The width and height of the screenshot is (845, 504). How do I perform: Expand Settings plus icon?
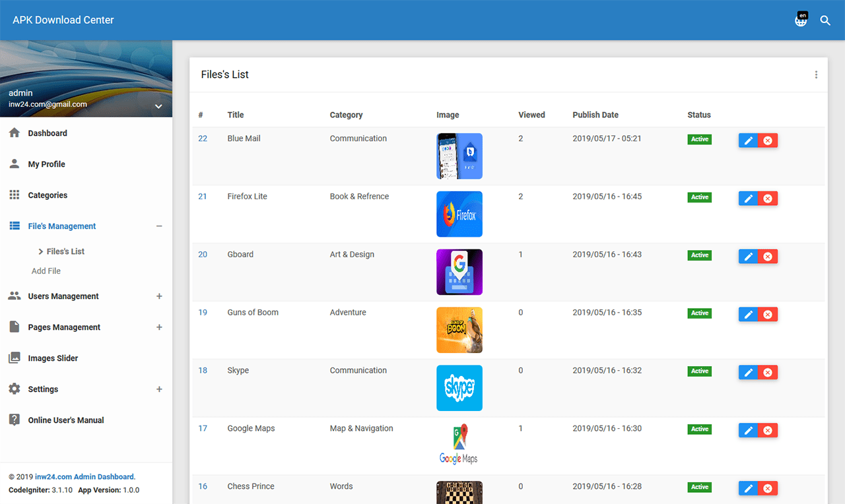(159, 389)
